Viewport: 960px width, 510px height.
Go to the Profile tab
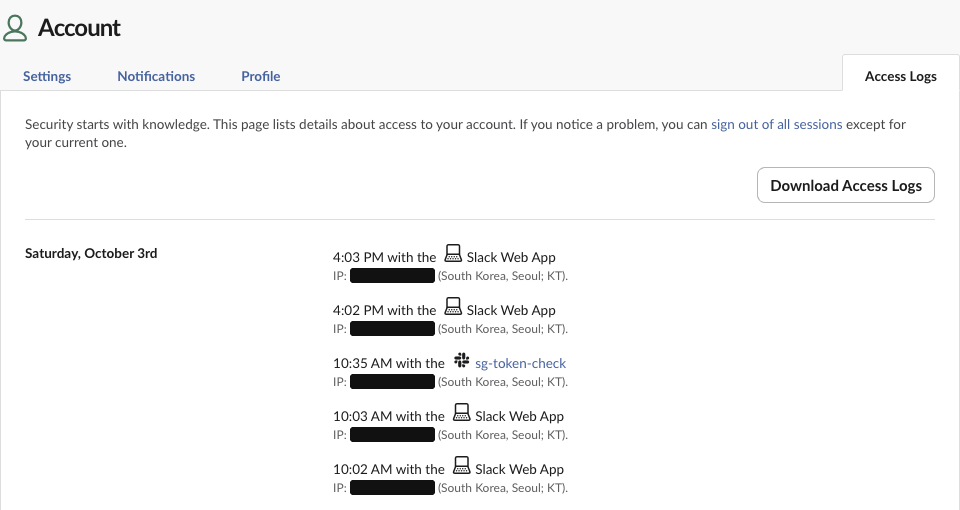[x=261, y=76]
